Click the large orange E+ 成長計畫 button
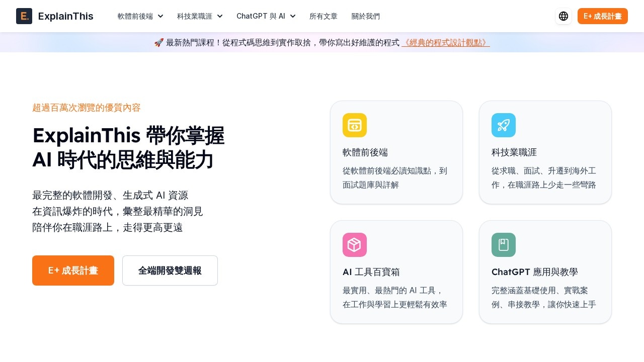The width and height of the screenshot is (644, 362). click(73, 270)
